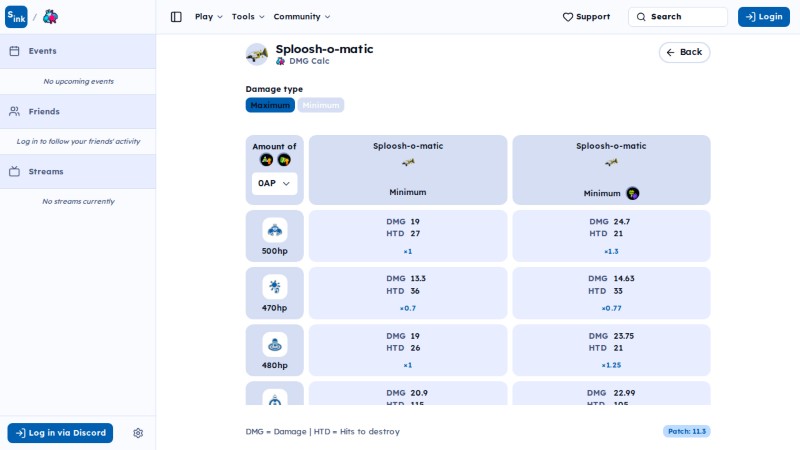Click ability icon next to second Minimum label
Viewport: 800px width, 450px height.
pyautogui.click(x=633, y=193)
